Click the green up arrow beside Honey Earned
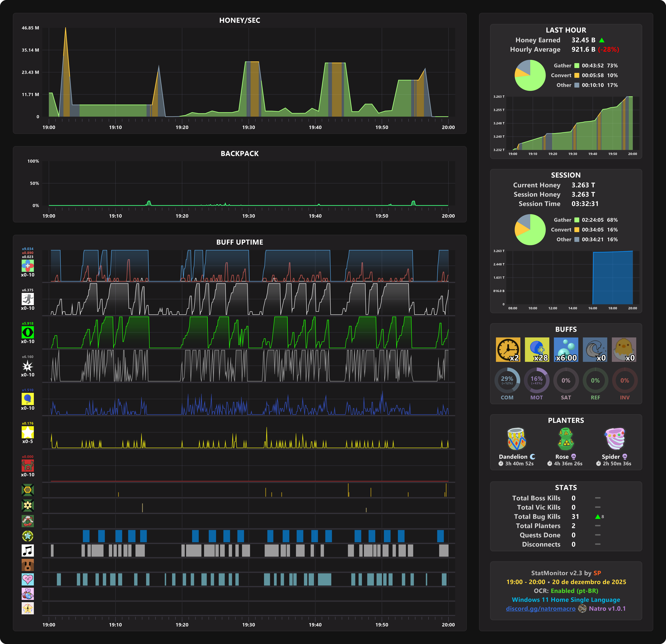 coord(602,40)
